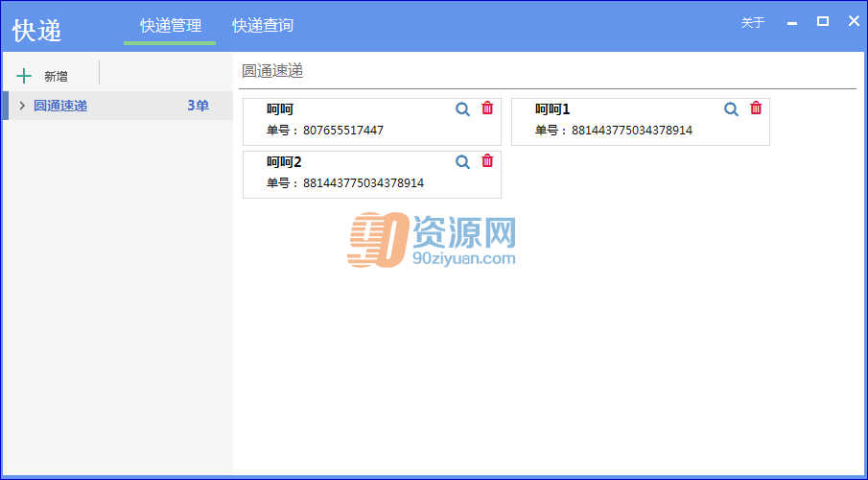This screenshot has width=868, height=480.
Task: Remove the 呵呵2 entry with trash icon
Action: (x=487, y=160)
